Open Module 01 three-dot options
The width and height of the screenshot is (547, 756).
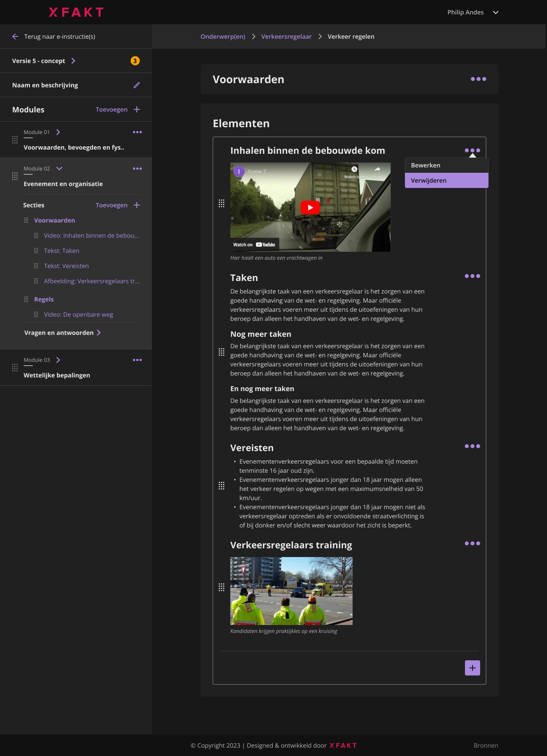pos(137,132)
